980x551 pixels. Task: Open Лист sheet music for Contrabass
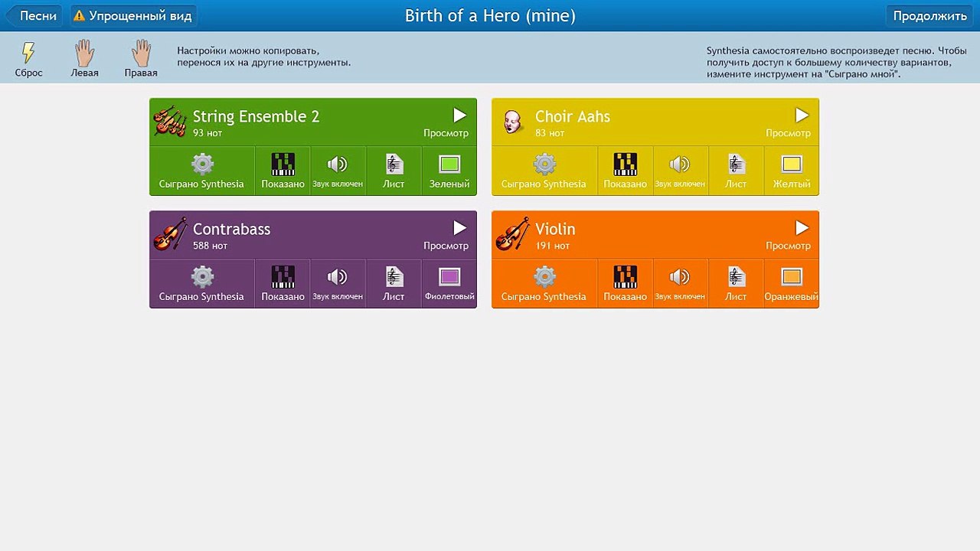(394, 283)
